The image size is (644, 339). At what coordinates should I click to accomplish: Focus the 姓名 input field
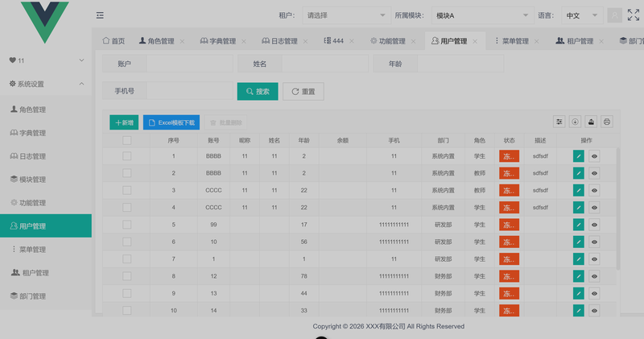pos(325,64)
